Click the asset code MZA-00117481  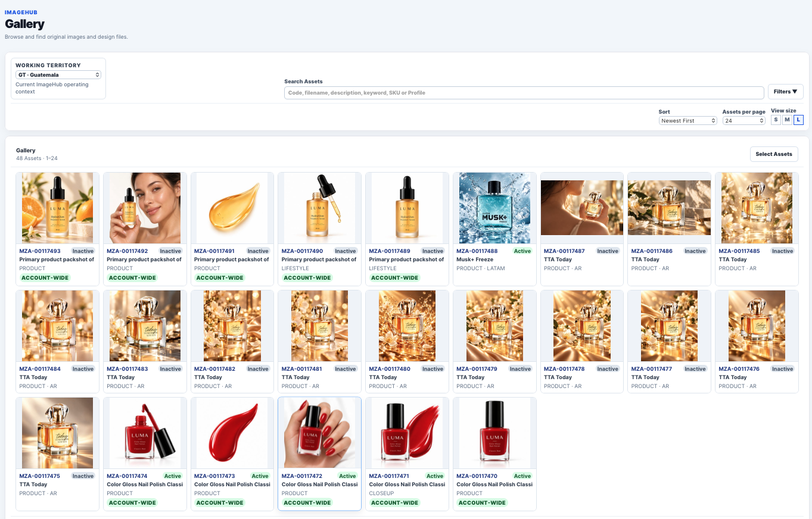pyautogui.click(x=302, y=369)
